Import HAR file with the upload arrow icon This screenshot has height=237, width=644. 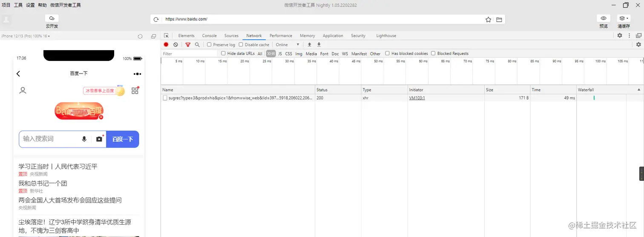tap(310, 45)
